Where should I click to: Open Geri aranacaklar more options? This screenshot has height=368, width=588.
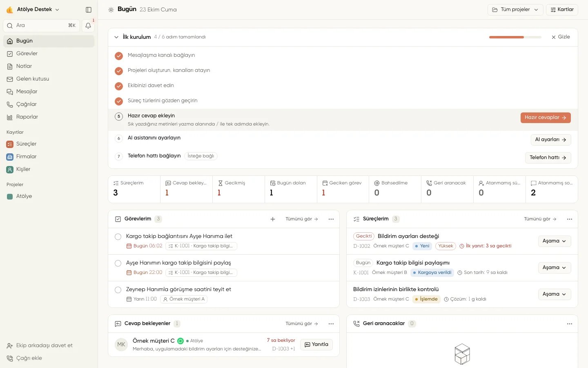[x=570, y=324]
